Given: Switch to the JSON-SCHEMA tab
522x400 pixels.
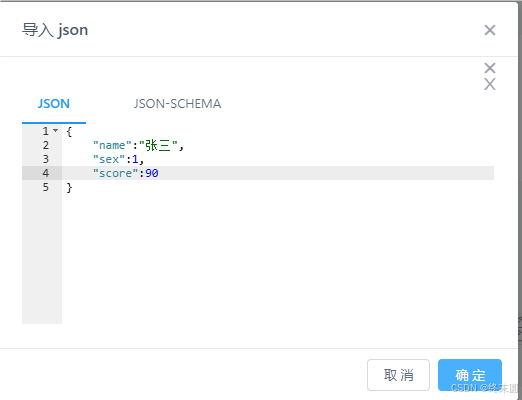Looking at the screenshot, I should [x=177, y=104].
